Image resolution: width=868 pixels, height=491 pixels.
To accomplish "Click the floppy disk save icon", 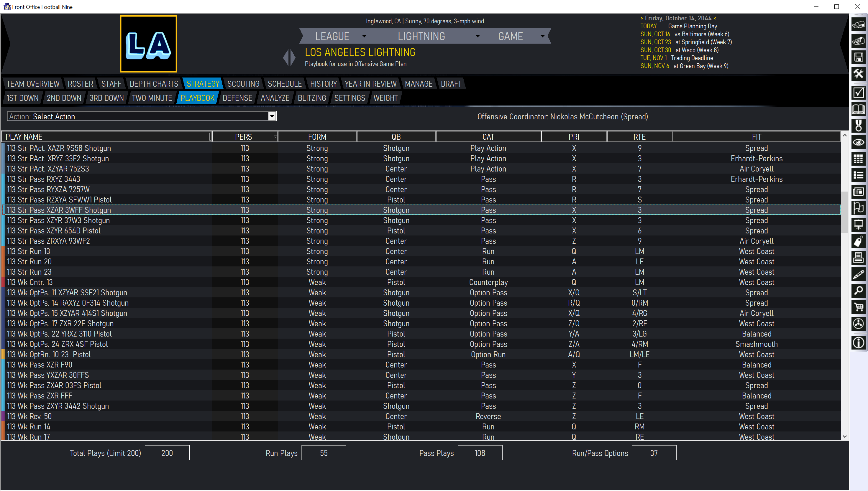I will click(x=858, y=57).
